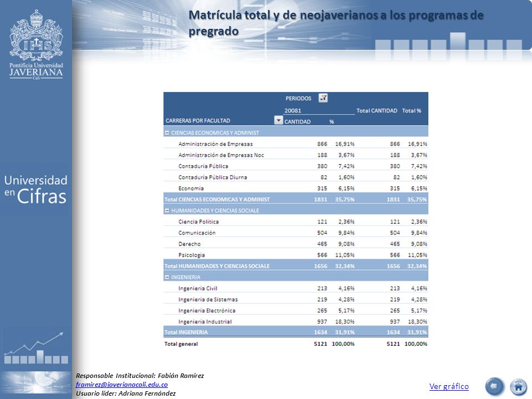Open the CARRERAS POR FACULTAD dropdown arrow

pyautogui.click(x=278, y=120)
